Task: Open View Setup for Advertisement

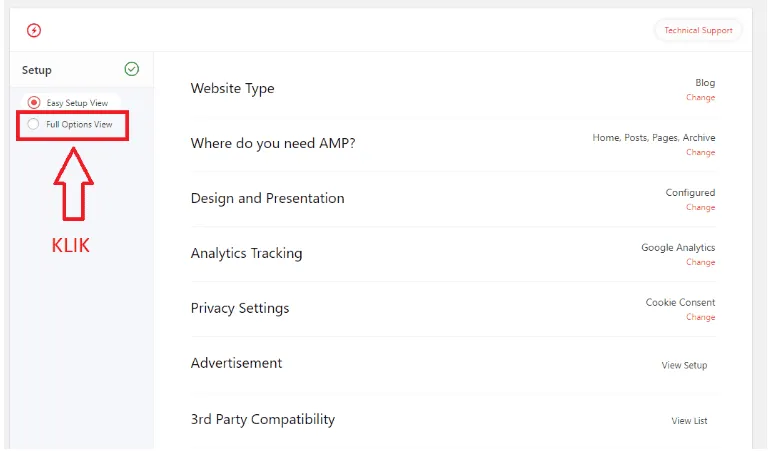Action: pyautogui.click(x=684, y=366)
